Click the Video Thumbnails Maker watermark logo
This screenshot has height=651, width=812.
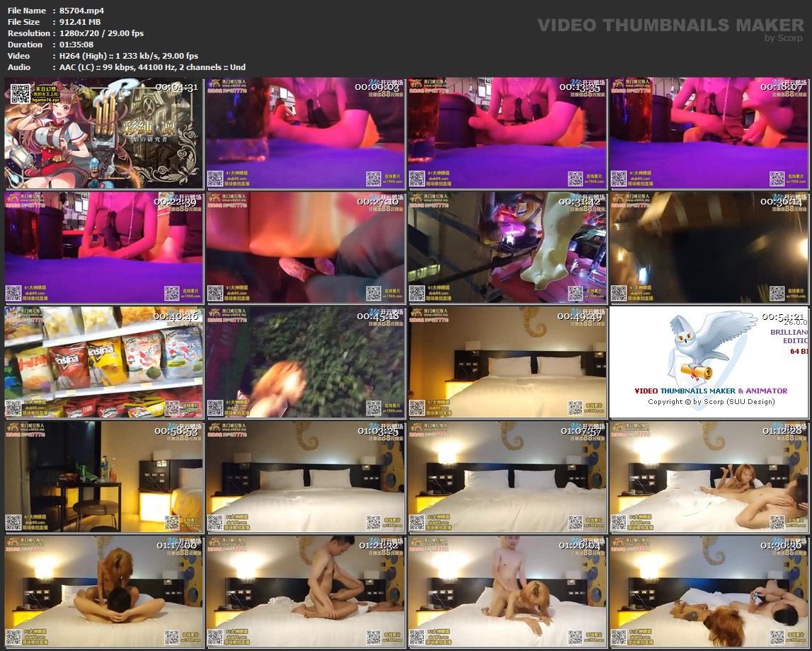coord(670,25)
